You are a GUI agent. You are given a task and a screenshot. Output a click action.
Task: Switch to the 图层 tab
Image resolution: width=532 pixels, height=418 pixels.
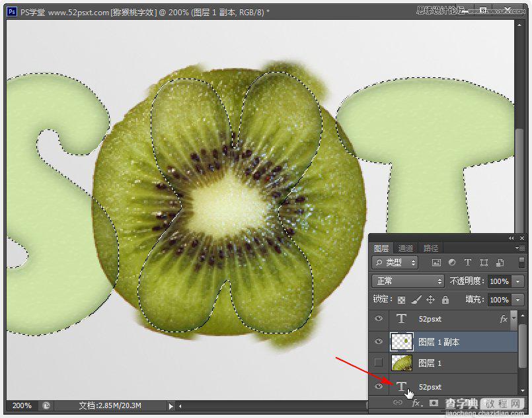(381, 248)
